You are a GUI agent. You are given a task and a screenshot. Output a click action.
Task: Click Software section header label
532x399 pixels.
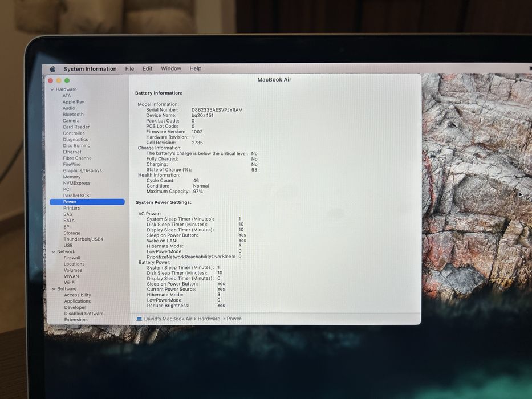tap(67, 289)
